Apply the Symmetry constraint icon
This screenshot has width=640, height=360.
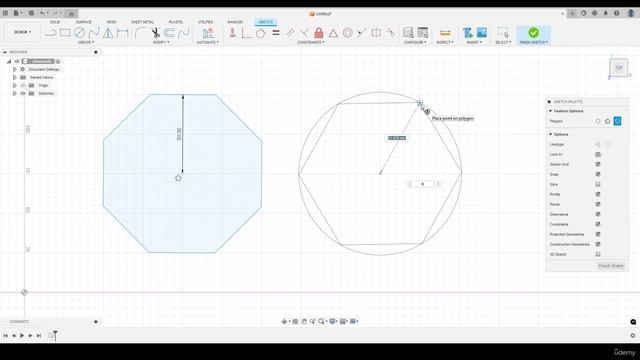[x=376, y=33]
